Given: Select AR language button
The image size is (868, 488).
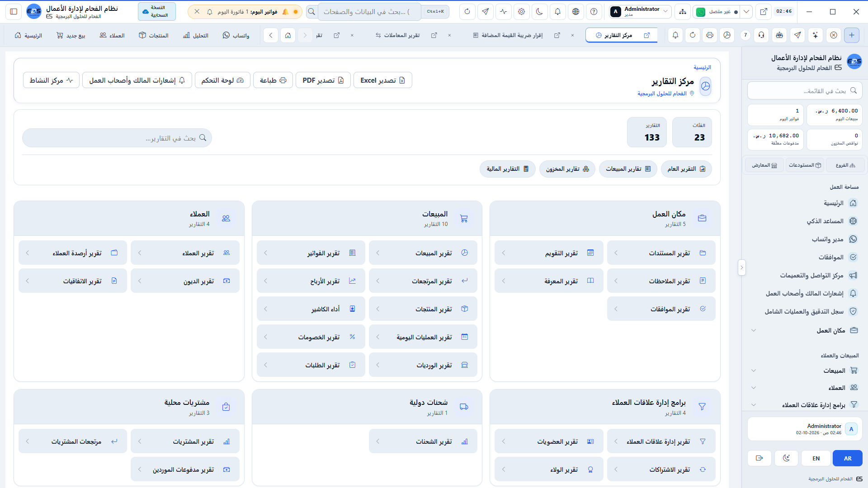Looking at the screenshot, I should coord(848,458).
